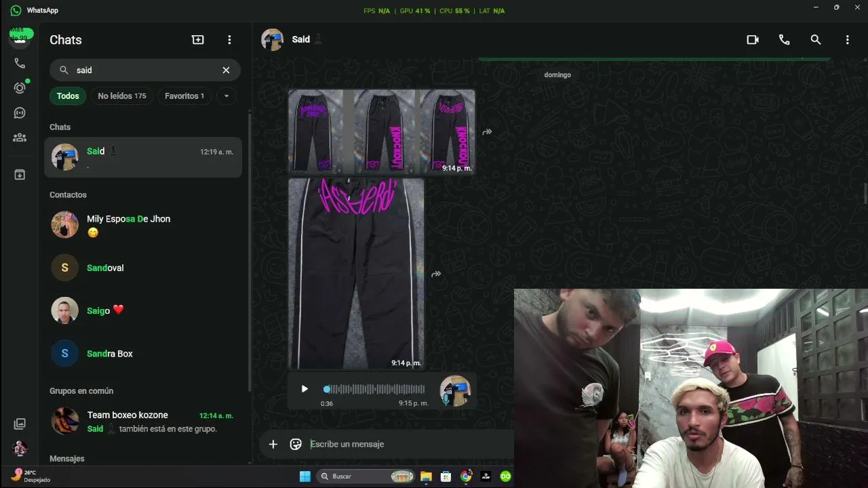Viewport: 868px width, 488px height.
Task: Open Said's profile picture in the chat header
Action: [x=273, y=40]
